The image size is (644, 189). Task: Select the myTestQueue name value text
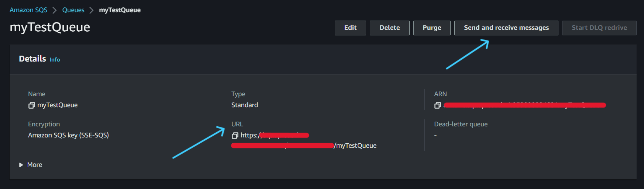click(58, 105)
